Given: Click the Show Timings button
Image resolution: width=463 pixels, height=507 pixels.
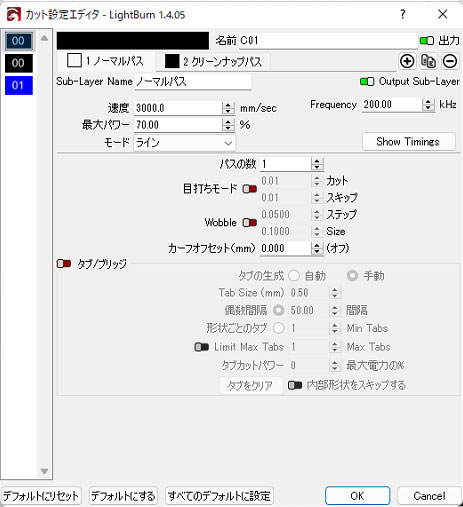Looking at the screenshot, I should 408,142.
